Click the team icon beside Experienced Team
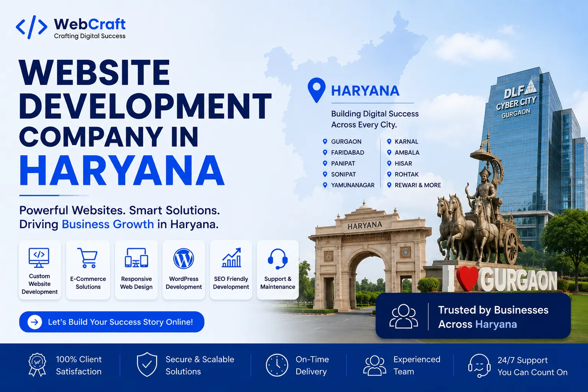The height and width of the screenshot is (392, 588). pos(375,365)
